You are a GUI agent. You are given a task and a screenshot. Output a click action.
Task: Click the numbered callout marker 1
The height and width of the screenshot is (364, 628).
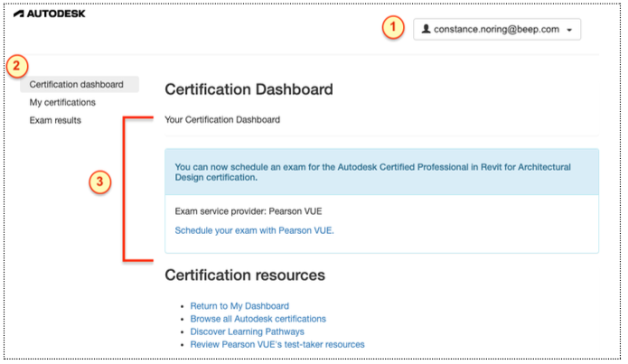390,28
